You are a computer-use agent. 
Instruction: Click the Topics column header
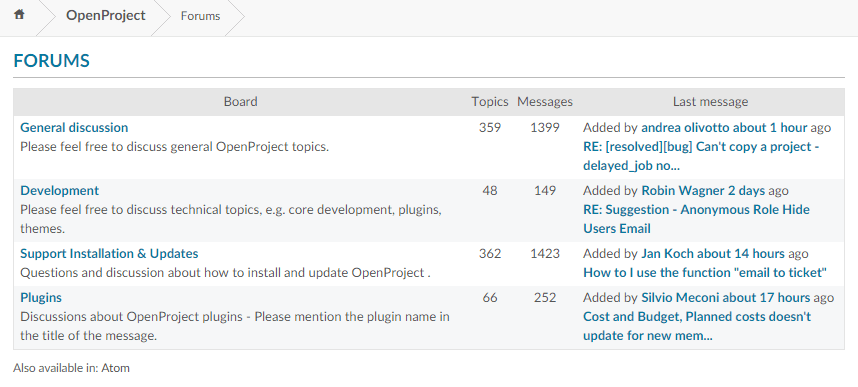point(490,102)
